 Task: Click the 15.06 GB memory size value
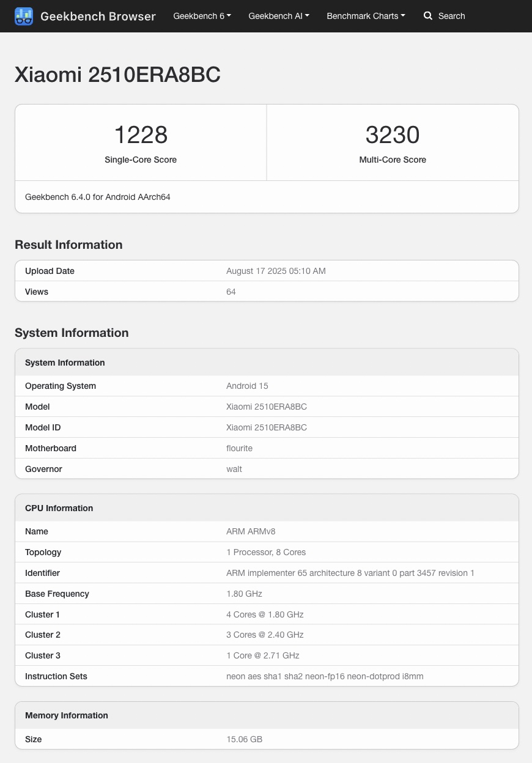coord(244,739)
